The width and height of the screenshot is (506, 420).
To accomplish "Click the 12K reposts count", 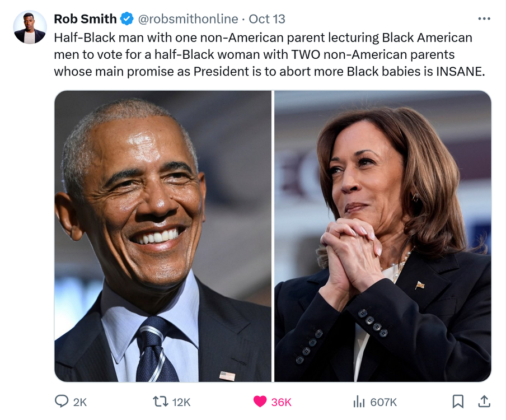I will 181,402.
